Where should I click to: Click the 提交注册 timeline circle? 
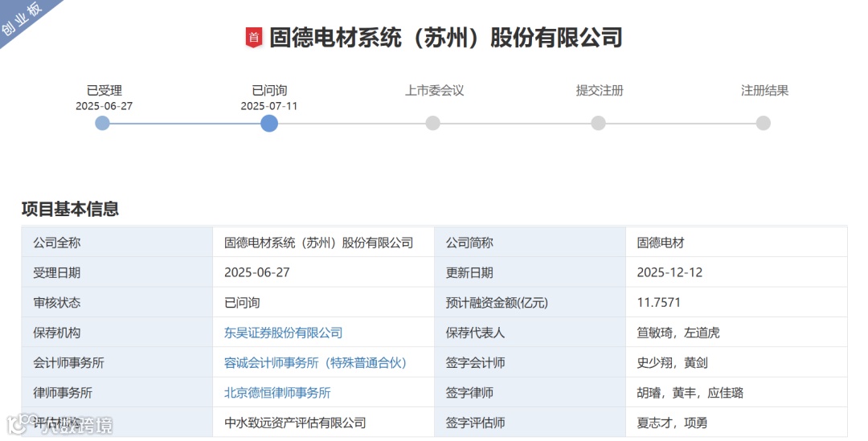pyautogui.click(x=598, y=123)
